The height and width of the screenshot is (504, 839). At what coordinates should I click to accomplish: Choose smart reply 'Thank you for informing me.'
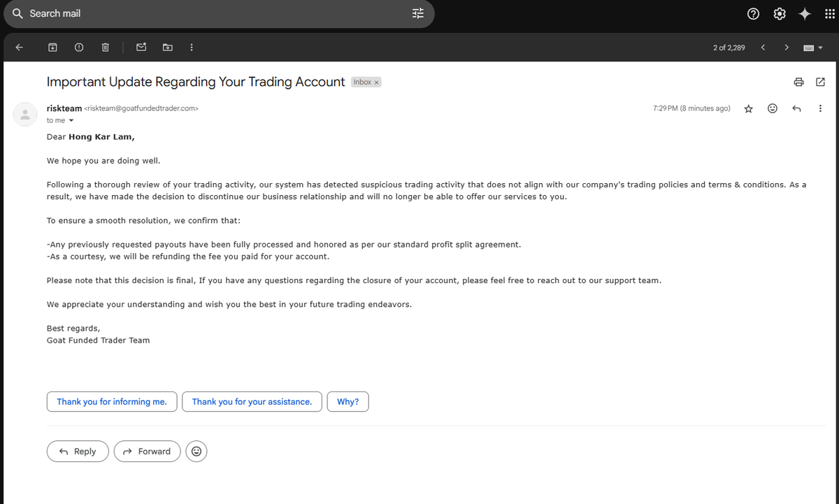point(112,401)
